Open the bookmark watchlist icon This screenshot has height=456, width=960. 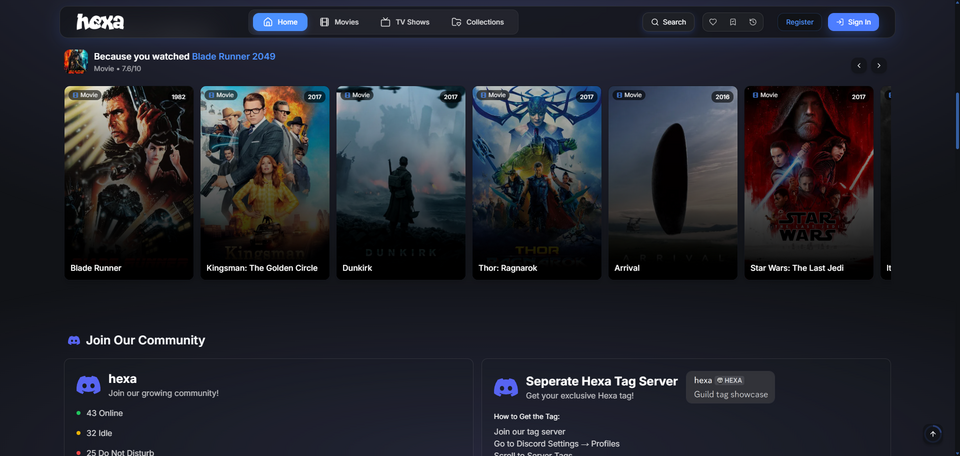pos(733,22)
